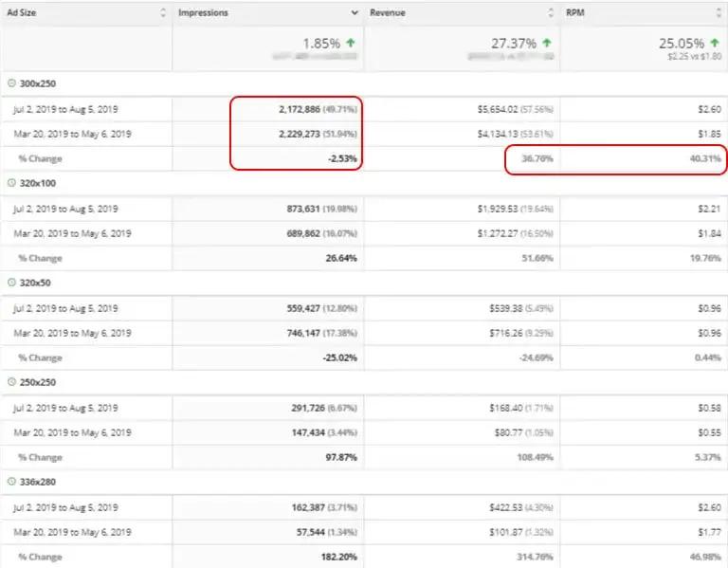Click the 314.76% revenue change
728x568 pixels.
pyautogui.click(x=535, y=557)
